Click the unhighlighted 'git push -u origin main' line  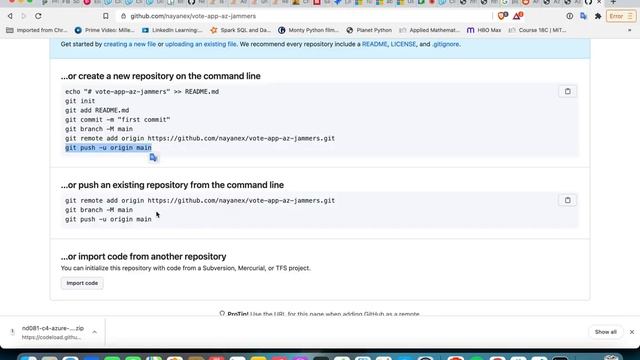pyautogui.click(x=108, y=219)
